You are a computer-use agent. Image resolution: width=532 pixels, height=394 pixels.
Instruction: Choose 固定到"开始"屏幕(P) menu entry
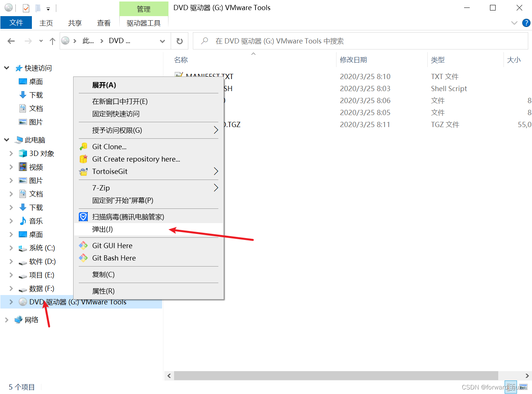tap(149, 201)
